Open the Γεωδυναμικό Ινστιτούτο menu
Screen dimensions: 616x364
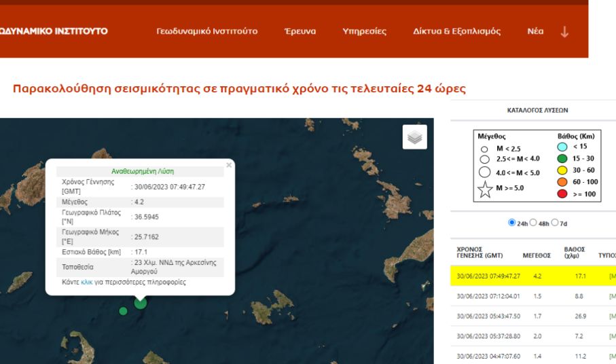(x=206, y=31)
